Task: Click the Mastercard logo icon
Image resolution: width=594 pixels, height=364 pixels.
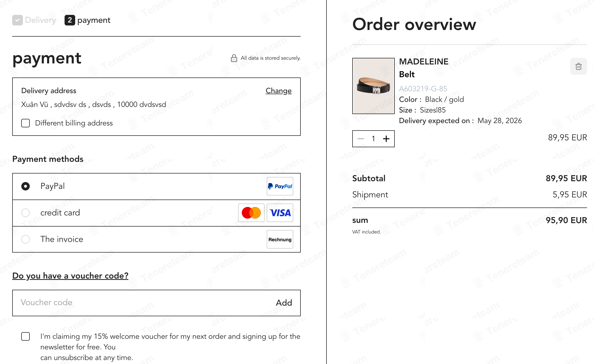Action: click(x=251, y=213)
